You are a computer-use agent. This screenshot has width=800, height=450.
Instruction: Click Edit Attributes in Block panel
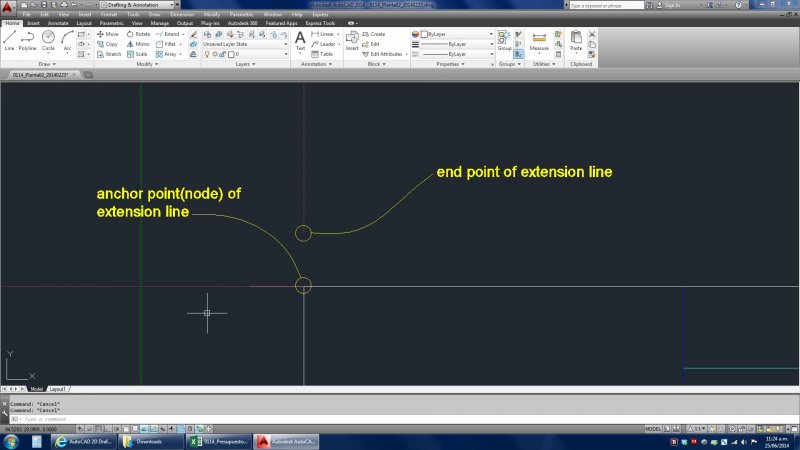(x=382, y=54)
